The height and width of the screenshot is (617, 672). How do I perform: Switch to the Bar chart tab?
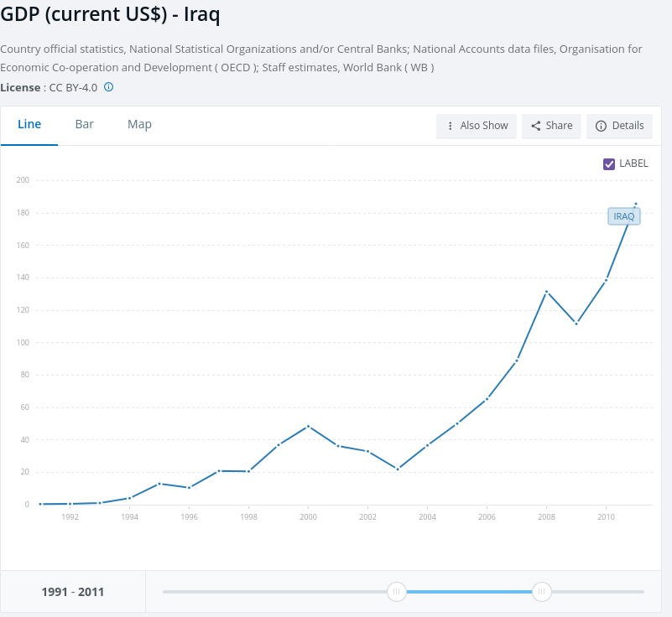coord(84,124)
